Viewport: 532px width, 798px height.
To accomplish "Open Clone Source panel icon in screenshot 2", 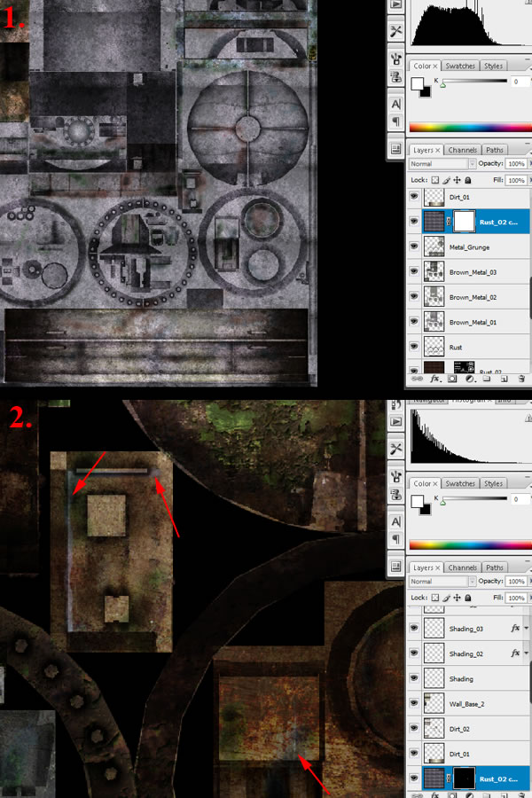I will tap(395, 495).
